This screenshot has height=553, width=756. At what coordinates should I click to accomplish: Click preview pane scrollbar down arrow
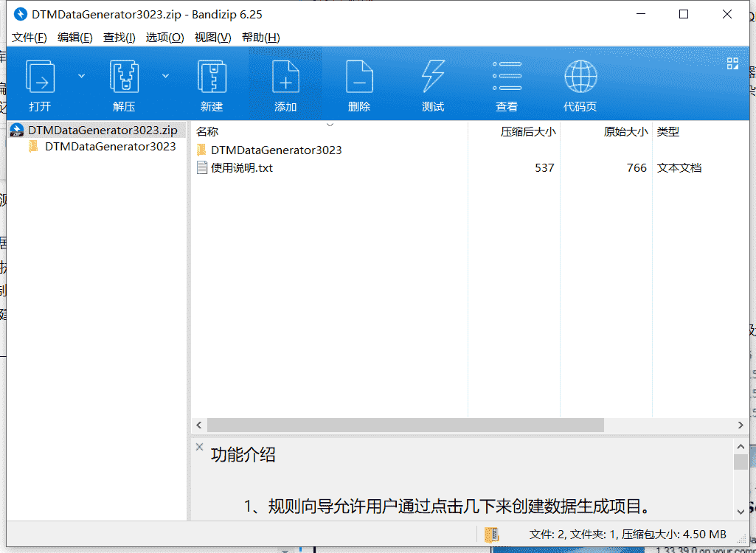741,512
